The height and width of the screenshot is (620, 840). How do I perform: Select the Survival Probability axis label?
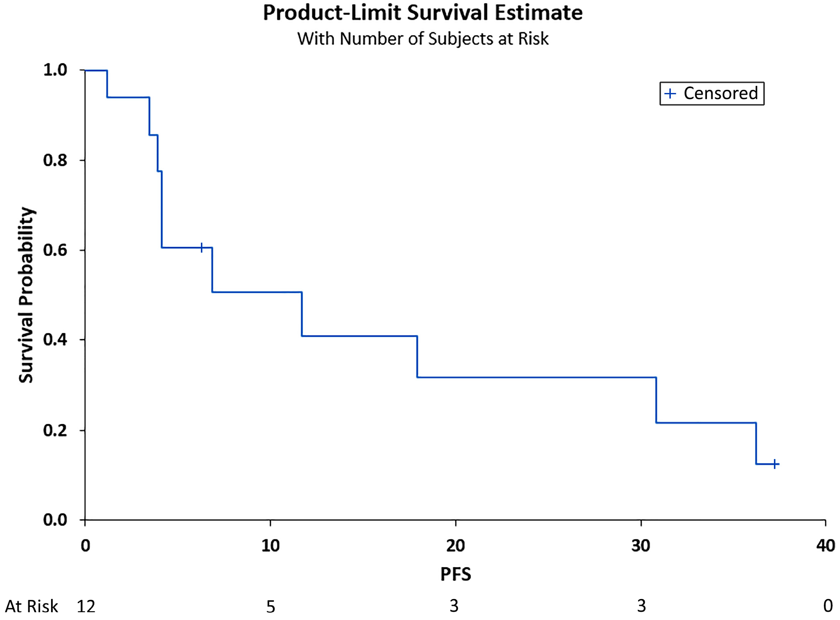(26, 295)
